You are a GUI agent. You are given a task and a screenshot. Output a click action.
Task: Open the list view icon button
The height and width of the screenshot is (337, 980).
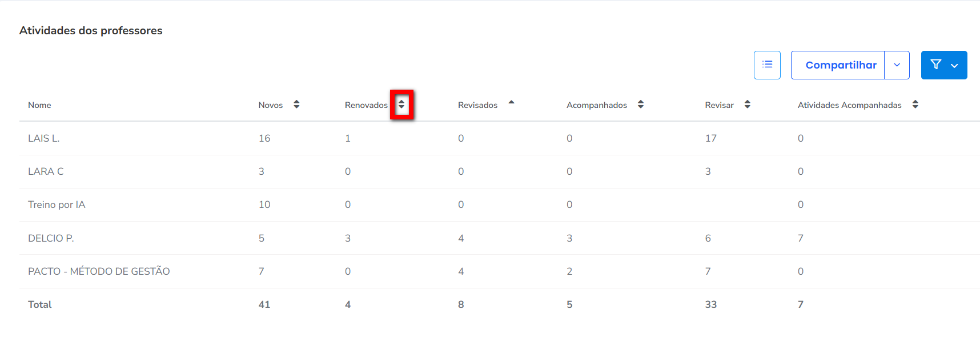pos(767,65)
